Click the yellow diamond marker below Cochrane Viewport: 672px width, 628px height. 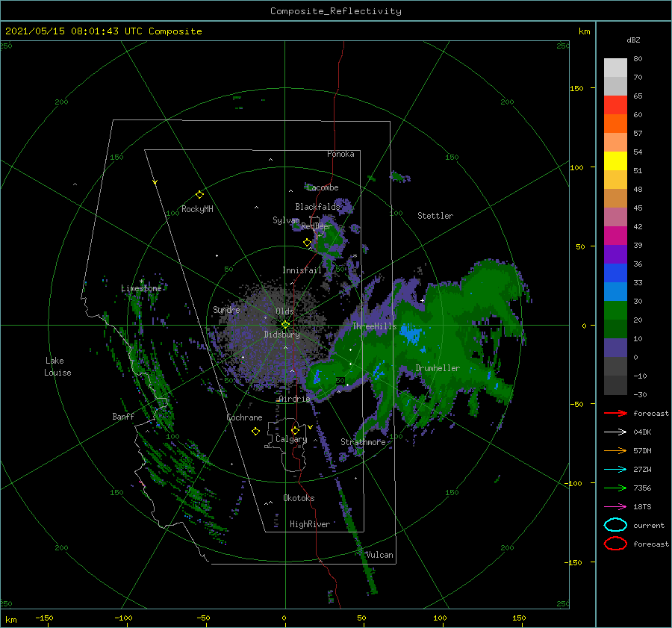pos(256,432)
